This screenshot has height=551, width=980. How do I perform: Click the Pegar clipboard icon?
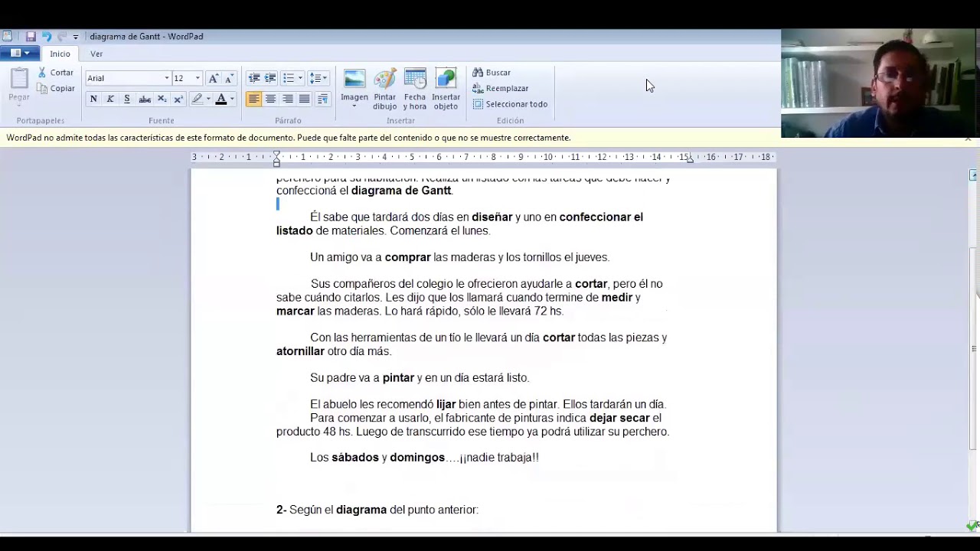click(x=19, y=79)
